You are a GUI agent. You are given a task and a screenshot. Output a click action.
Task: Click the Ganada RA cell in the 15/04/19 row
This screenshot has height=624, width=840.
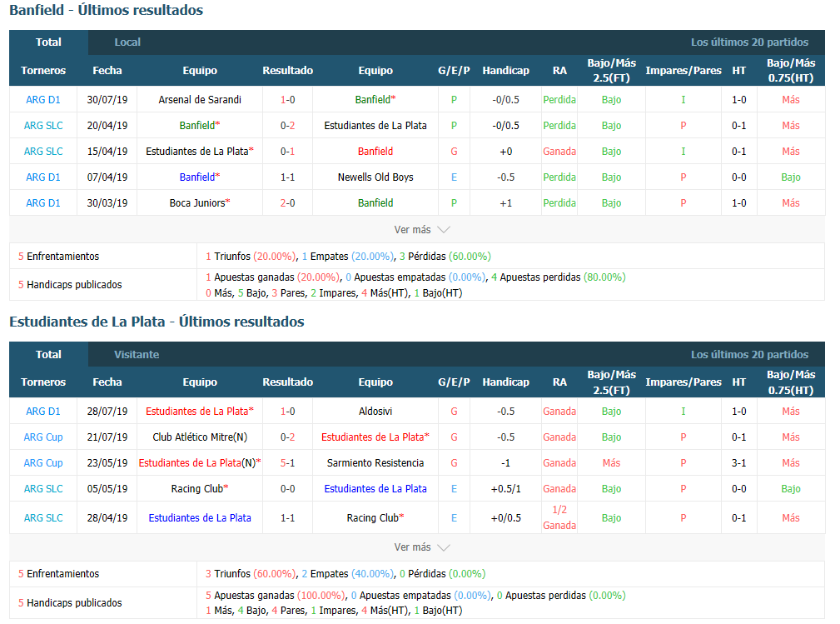[559, 151]
